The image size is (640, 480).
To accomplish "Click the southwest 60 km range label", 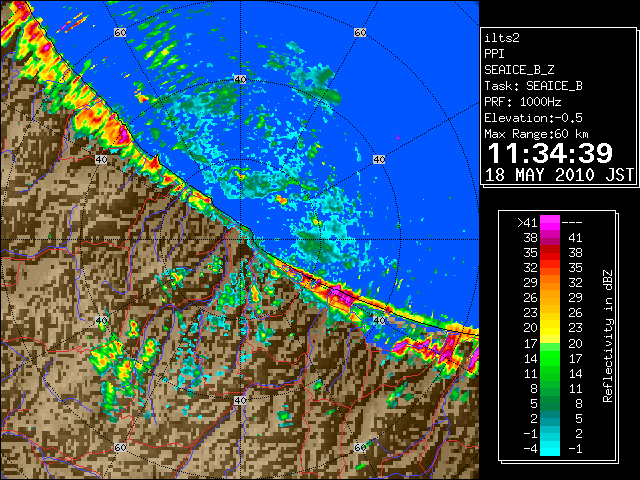I will 120,448.
